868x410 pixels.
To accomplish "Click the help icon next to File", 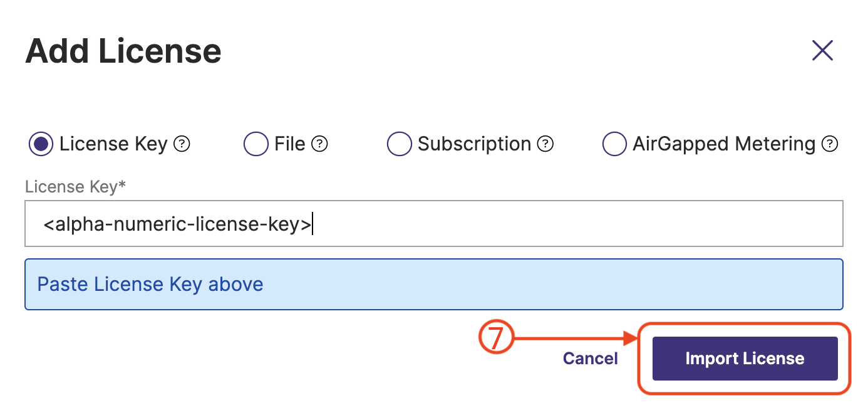I will click(x=320, y=144).
